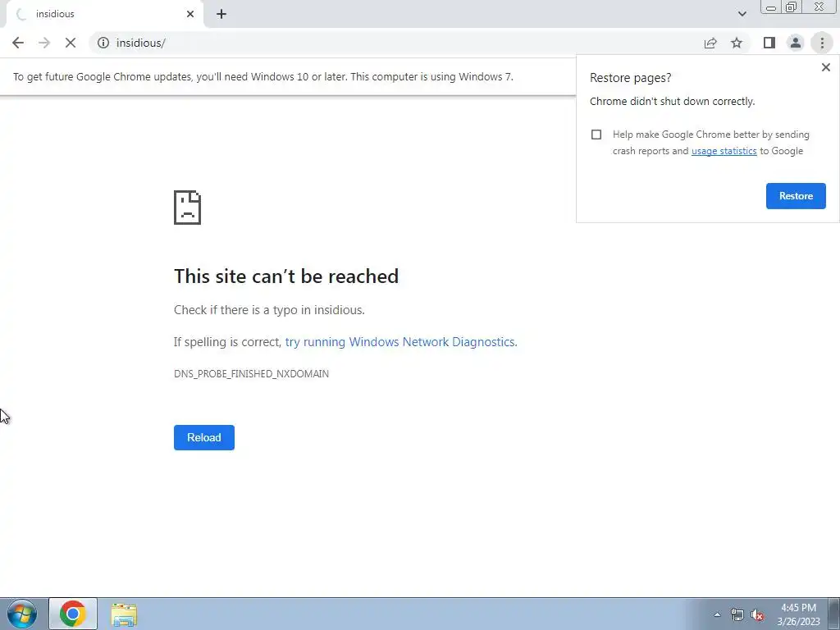Share this page icon in address bar
Image resolution: width=840 pixels, height=630 pixels.
pyautogui.click(x=710, y=43)
